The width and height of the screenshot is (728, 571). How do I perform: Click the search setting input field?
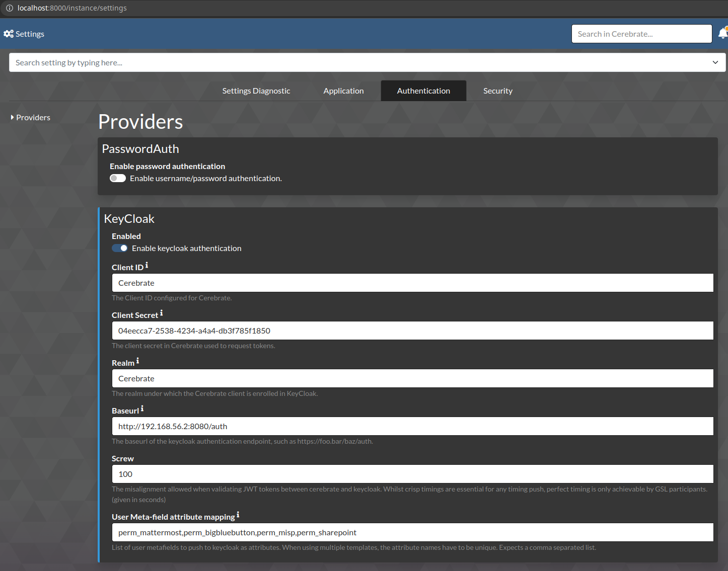pos(367,62)
